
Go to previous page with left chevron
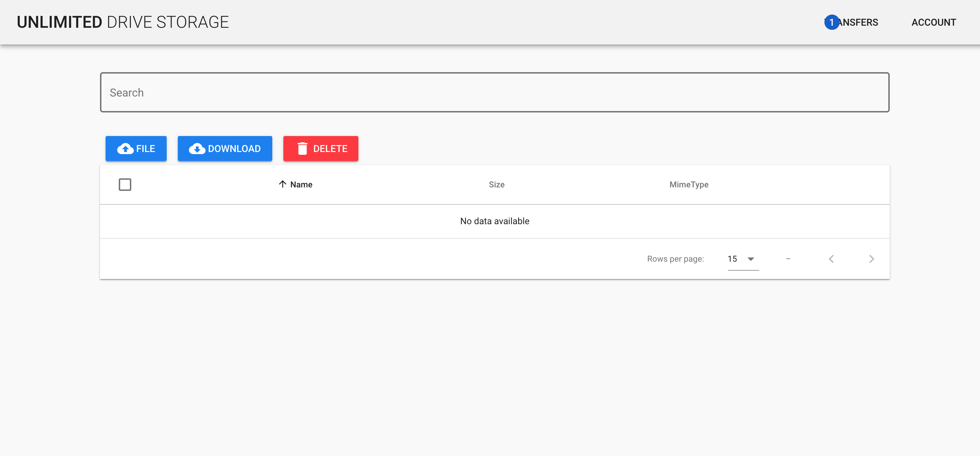coord(831,259)
